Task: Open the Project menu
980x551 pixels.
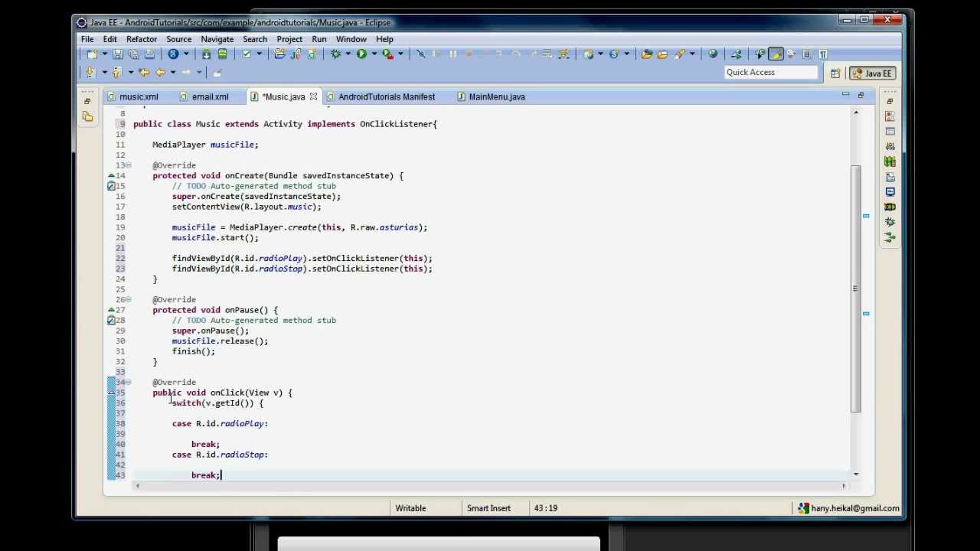Action: (x=289, y=39)
